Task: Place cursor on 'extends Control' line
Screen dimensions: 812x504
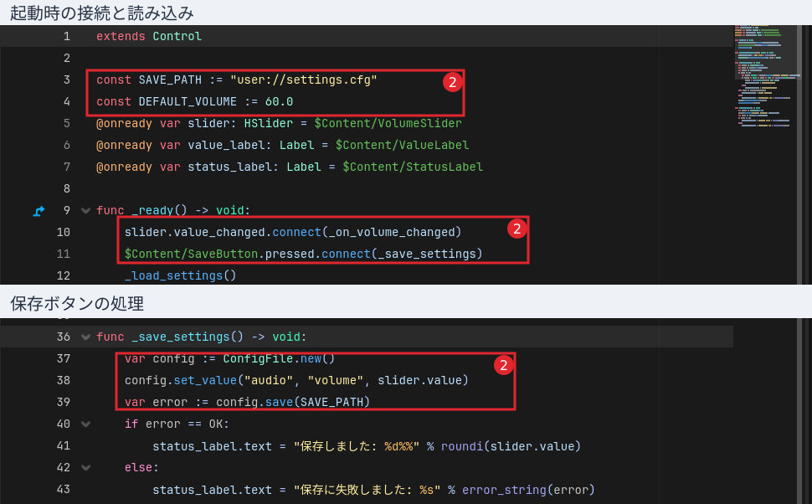Action: pos(149,36)
